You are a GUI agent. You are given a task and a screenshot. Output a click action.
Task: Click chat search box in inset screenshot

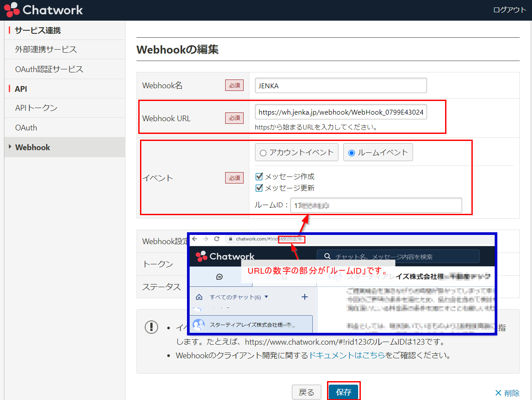[x=398, y=256]
